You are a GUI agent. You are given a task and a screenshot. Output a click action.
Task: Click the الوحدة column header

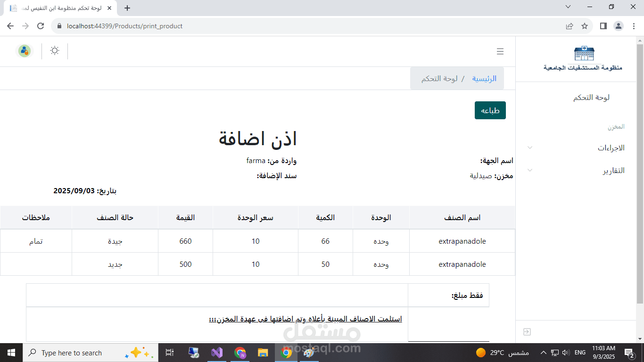coord(381,217)
